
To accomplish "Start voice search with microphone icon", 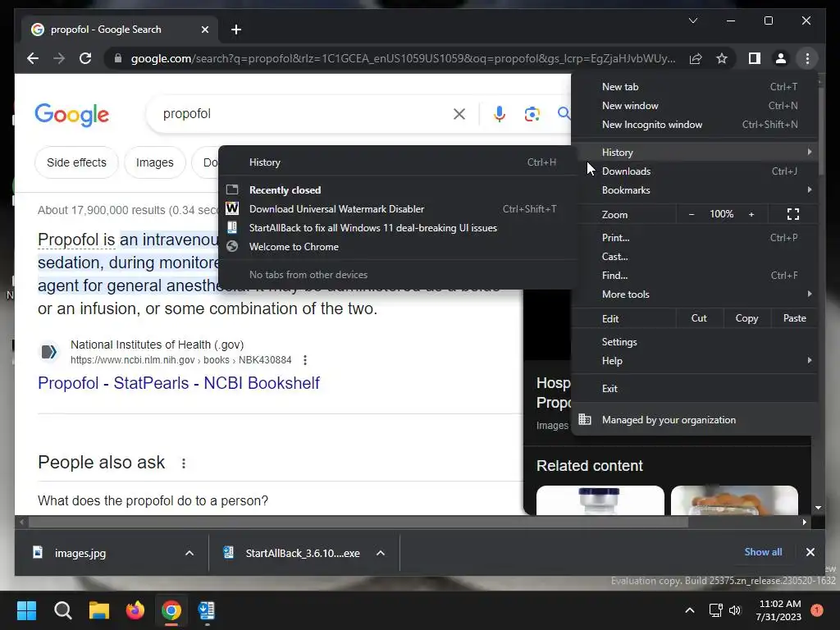I will [x=500, y=113].
